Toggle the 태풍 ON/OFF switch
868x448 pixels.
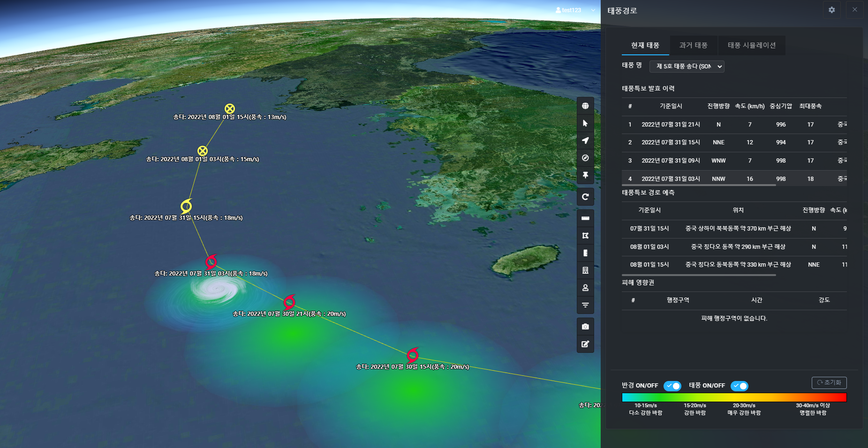click(739, 386)
